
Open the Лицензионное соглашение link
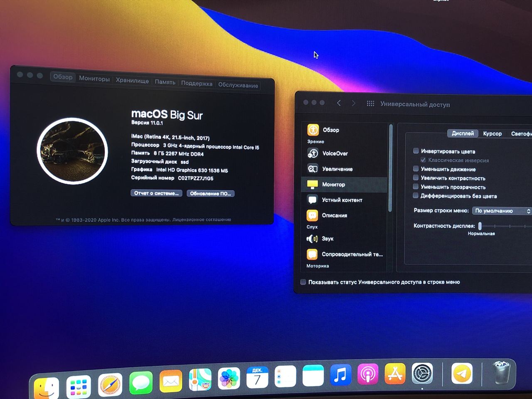[x=202, y=219]
